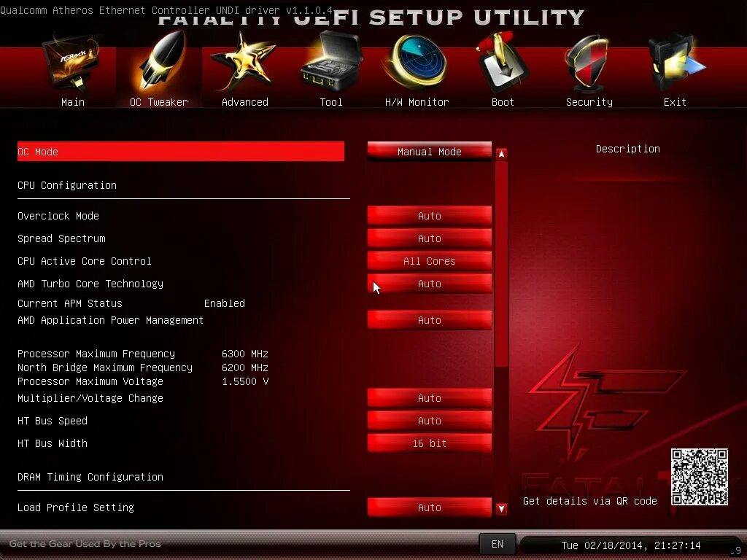Screen dimensions: 747x560
Task: Open the HT Bus Speed Auto dropdown
Action: pyautogui.click(x=429, y=421)
